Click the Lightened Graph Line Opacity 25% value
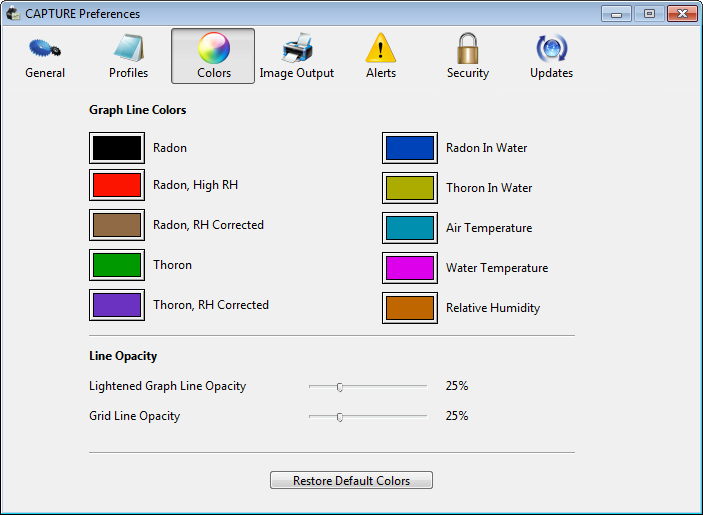703x515 pixels. [x=457, y=386]
